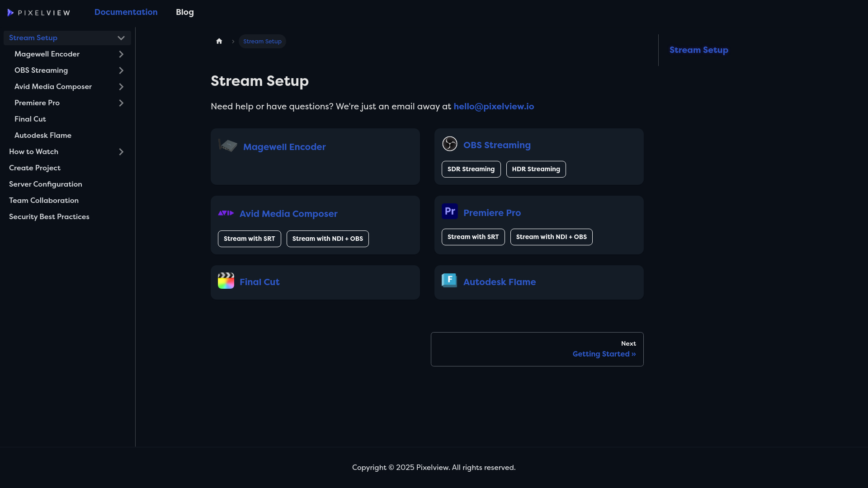Click the Avid logo icon

pyautogui.click(x=226, y=213)
